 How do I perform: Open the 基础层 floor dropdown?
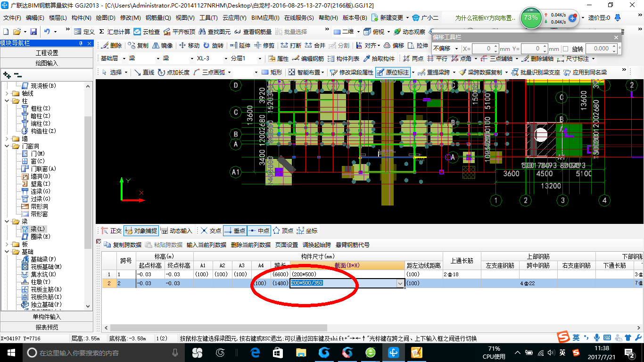(124, 59)
